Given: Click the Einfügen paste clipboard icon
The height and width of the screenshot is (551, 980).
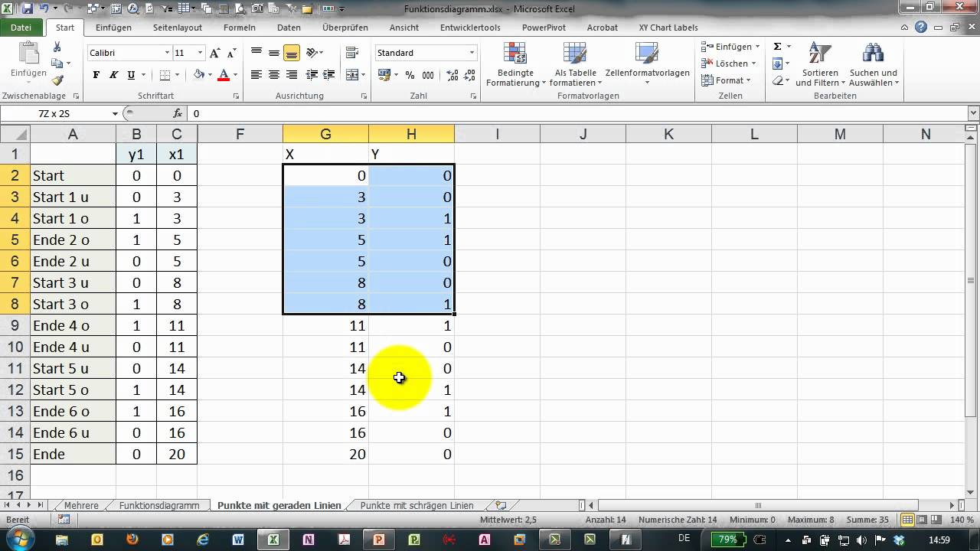Looking at the screenshot, I should point(28,53).
